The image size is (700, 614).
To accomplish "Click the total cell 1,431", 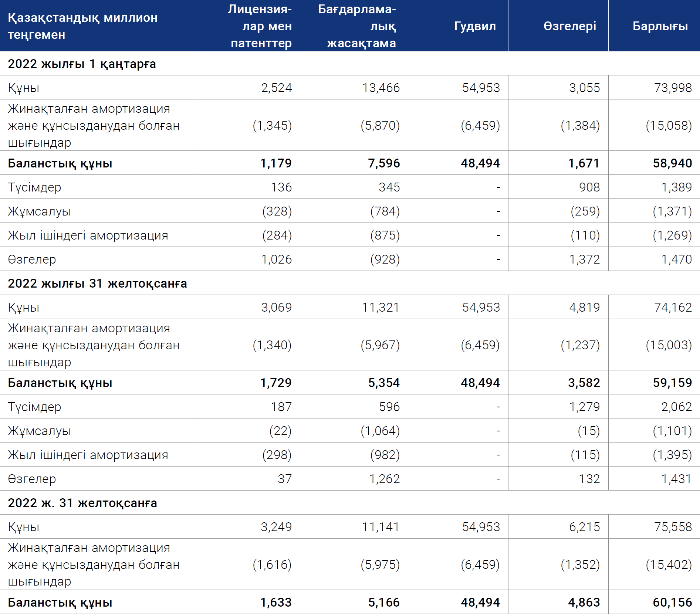I will click(x=676, y=479).
